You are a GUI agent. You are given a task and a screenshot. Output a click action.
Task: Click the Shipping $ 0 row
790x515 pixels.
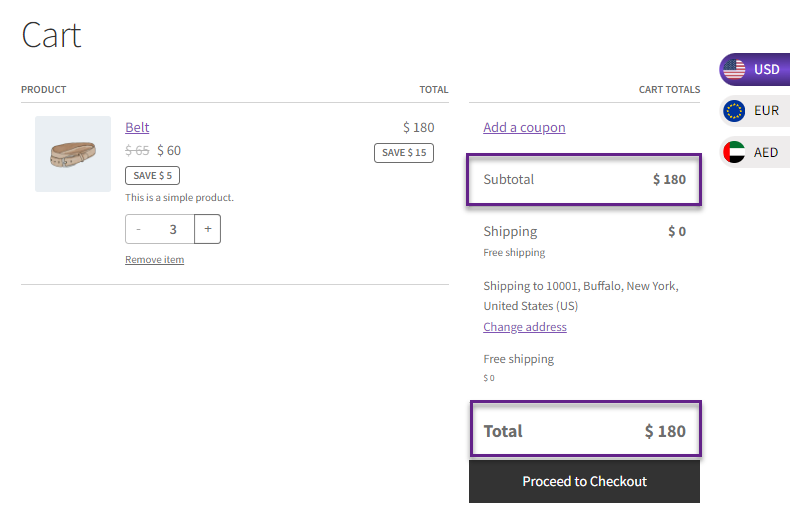coord(584,231)
